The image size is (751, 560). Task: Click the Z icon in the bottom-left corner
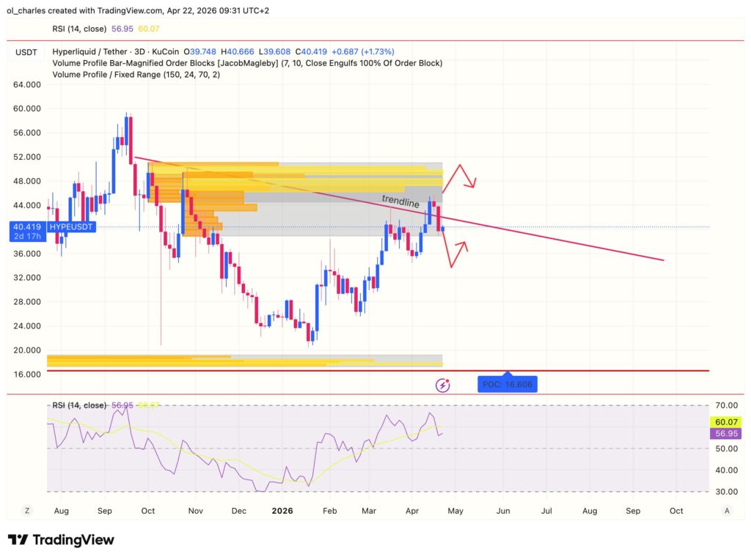tap(26, 509)
